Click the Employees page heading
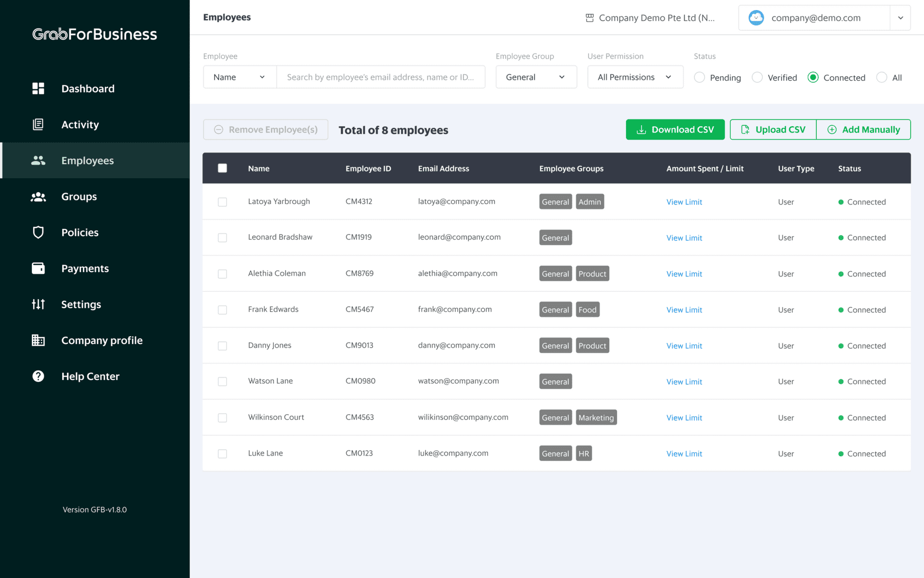Screen dimensions: 924x578 (x=227, y=17)
